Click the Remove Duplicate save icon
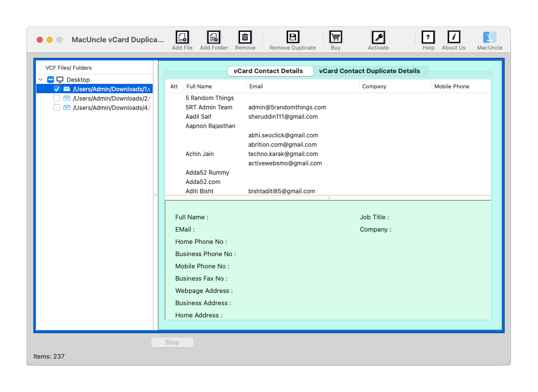 [293, 37]
